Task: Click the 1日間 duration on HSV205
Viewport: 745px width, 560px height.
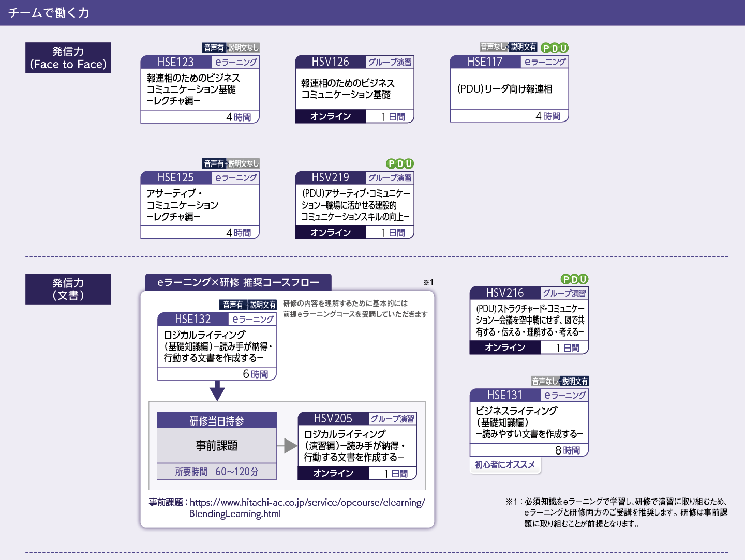Action: click(x=396, y=473)
